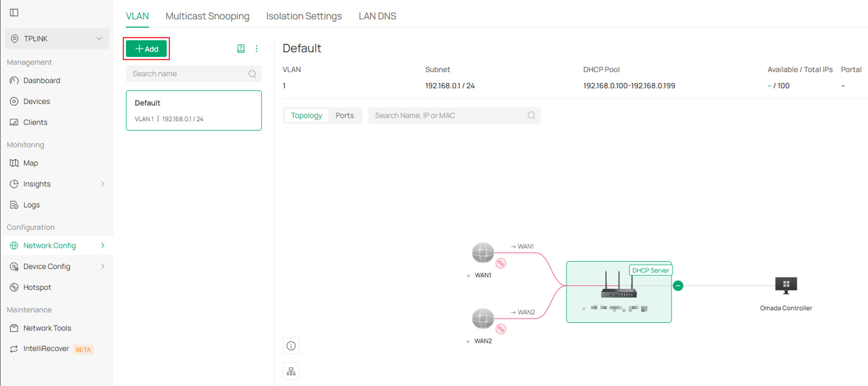This screenshot has width=868, height=386.
Task: Open Dashboard from the sidebar
Action: pyautogui.click(x=41, y=80)
